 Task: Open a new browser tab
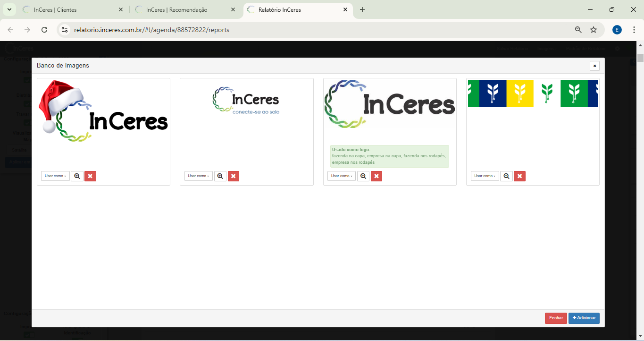pos(362,9)
